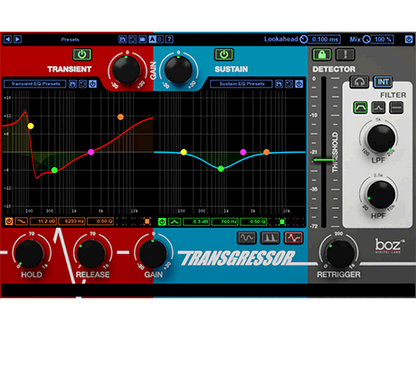This screenshot has height=376, width=416.
Task: Toggle the Sustain section power button
Action: (x=224, y=54)
